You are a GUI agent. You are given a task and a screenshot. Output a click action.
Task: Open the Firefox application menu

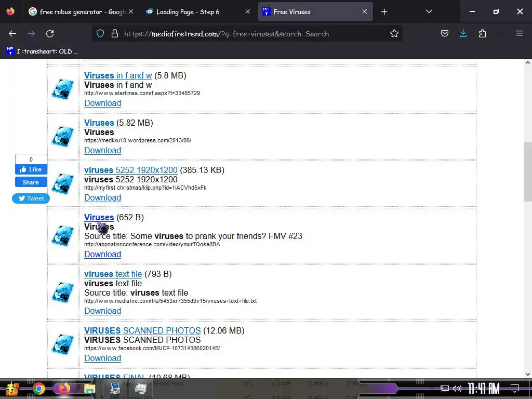(x=520, y=34)
